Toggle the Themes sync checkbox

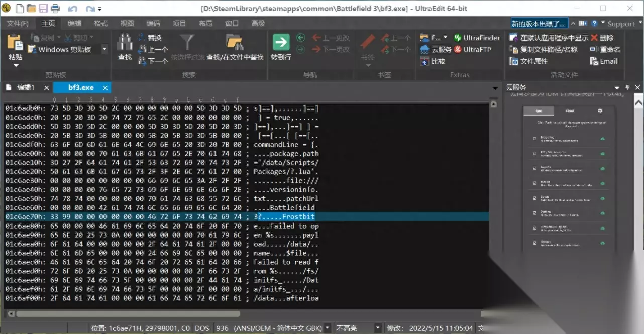click(x=535, y=243)
